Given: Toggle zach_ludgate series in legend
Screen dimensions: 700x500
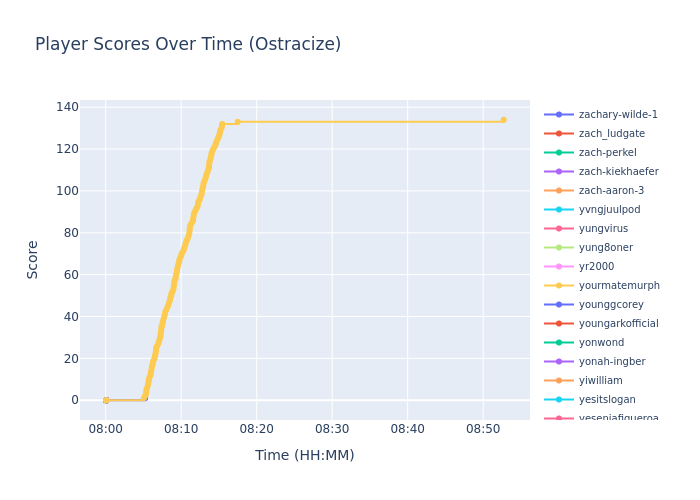Looking at the screenshot, I should (611, 134).
